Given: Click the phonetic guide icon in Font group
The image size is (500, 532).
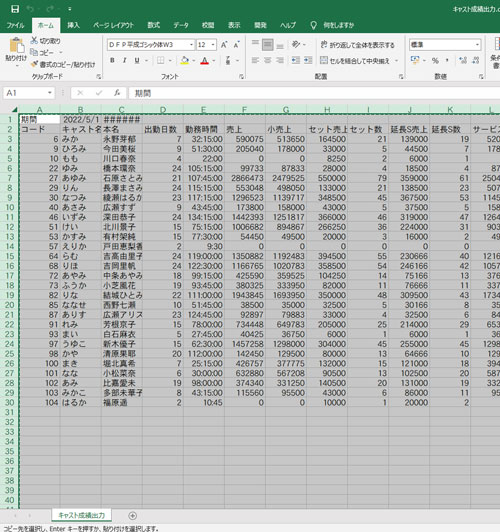Looking at the screenshot, I should click(x=228, y=61).
